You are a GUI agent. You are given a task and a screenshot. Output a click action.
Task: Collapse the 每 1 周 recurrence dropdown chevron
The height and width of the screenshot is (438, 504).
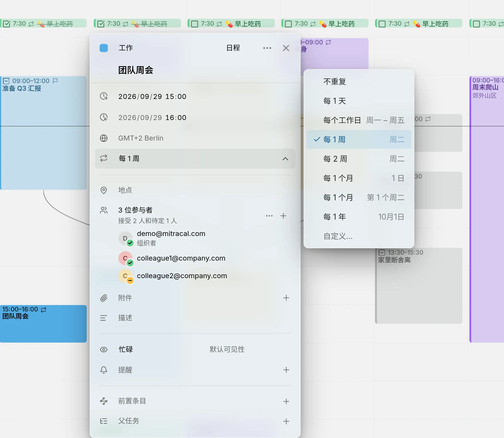coord(285,159)
